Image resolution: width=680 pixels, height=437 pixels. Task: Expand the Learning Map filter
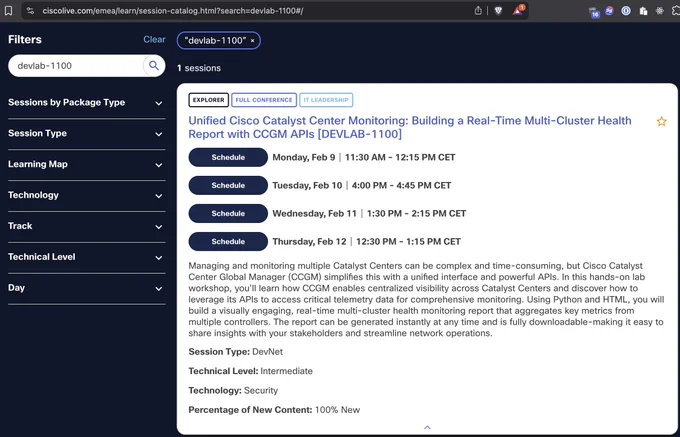click(87, 164)
